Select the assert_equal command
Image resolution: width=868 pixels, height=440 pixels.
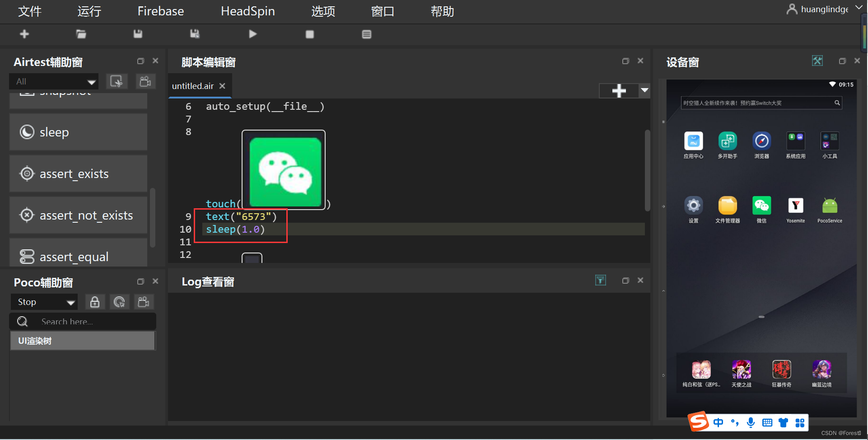tap(79, 253)
